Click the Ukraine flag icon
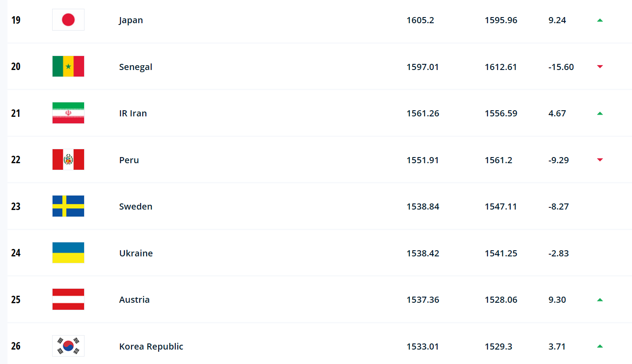This screenshot has height=364, width=632. coord(68,253)
